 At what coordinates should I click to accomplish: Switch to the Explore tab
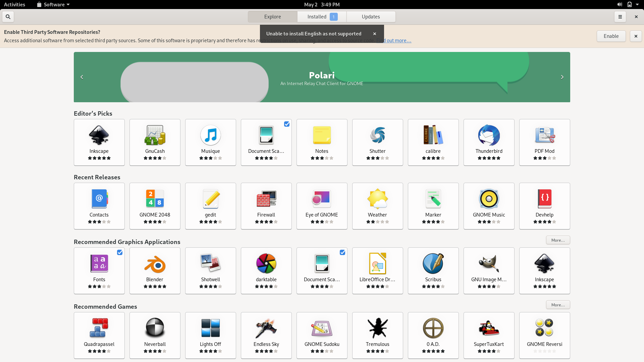tap(272, 17)
